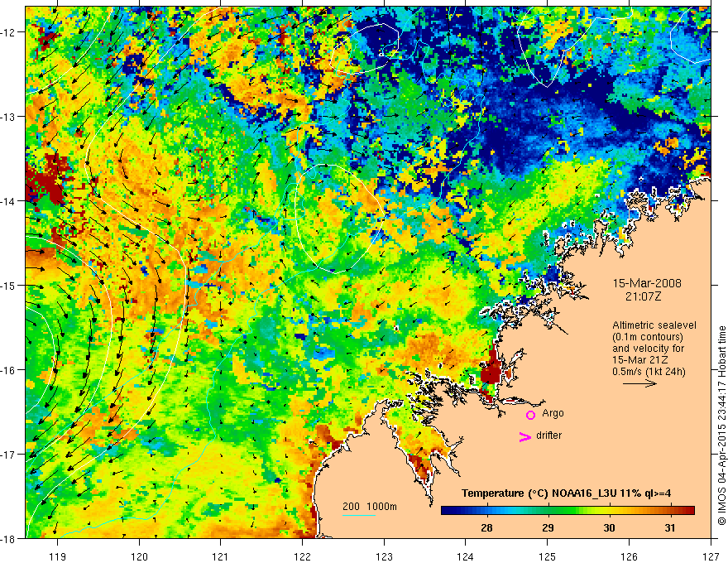
Task: Click longitude axis label '125'
Action: tap(548, 556)
